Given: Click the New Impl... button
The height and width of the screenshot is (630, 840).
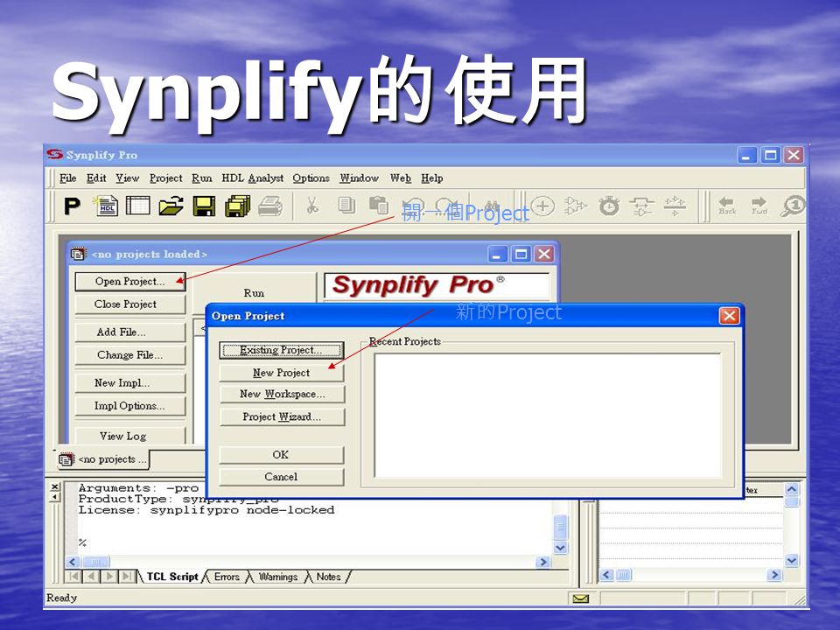Looking at the screenshot, I should point(130,383).
